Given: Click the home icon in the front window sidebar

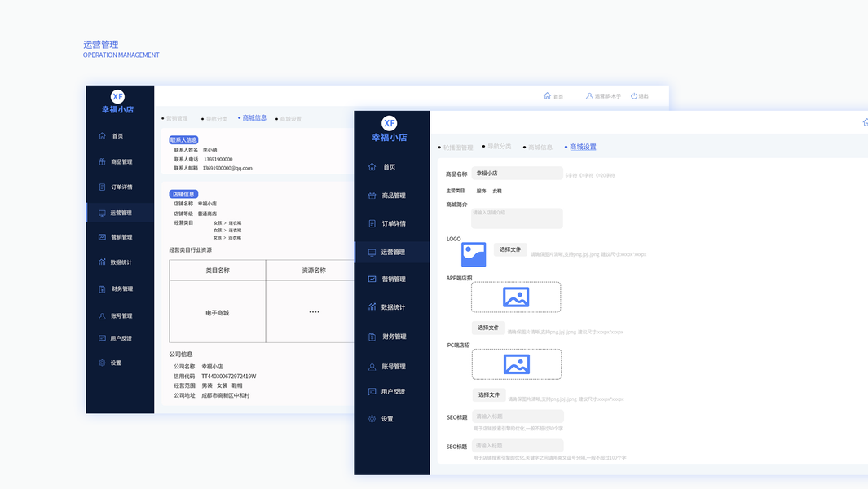Looking at the screenshot, I should (372, 167).
